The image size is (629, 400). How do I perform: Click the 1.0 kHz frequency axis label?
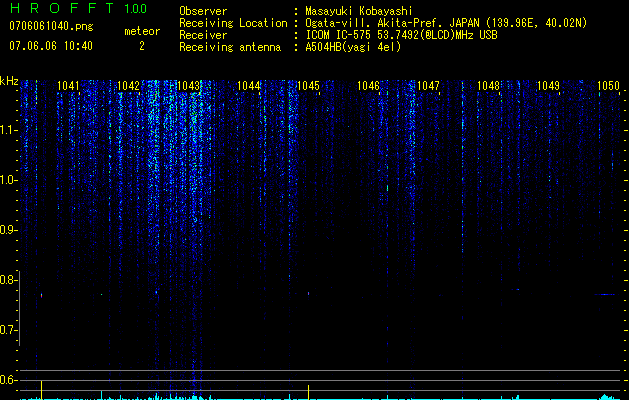point(9,180)
